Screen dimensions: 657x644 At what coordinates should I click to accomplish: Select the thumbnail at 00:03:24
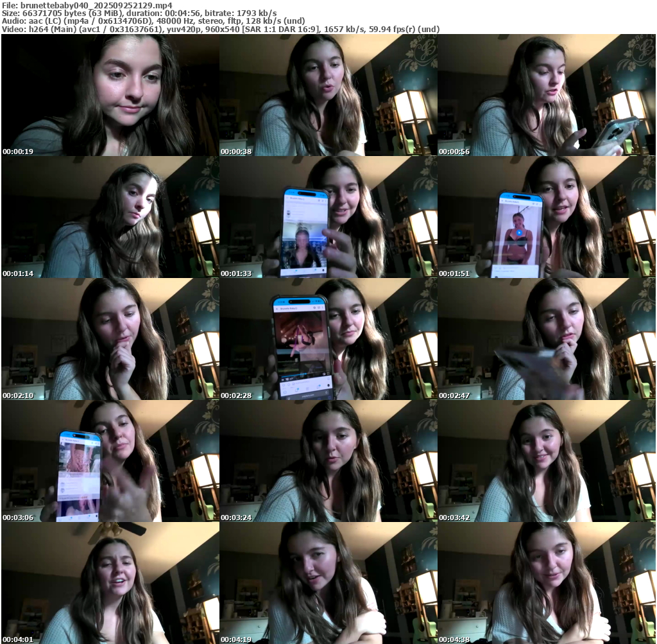tap(328, 461)
